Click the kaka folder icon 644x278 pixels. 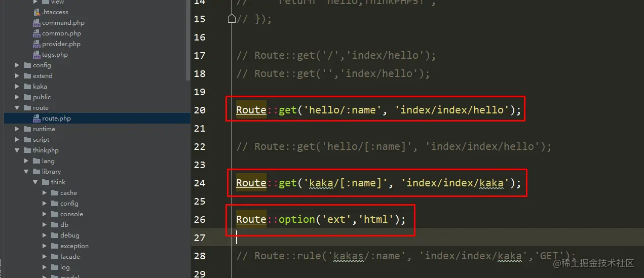tap(27, 87)
